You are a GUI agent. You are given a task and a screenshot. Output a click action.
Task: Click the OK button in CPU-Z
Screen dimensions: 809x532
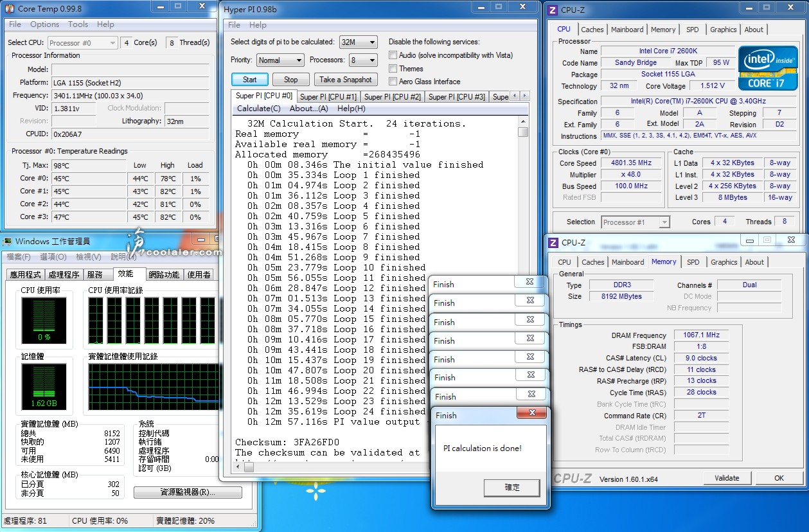pyautogui.click(x=779, y=478)
